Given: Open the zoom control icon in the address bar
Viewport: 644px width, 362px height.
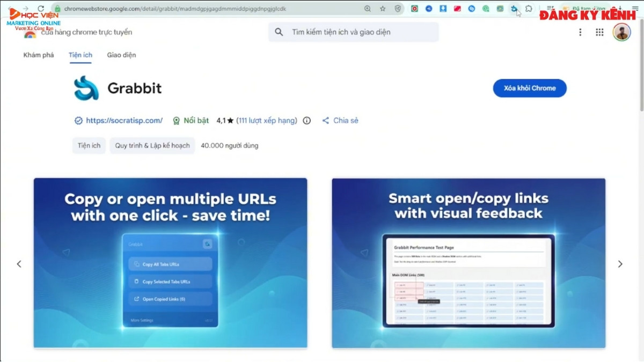Looking at the screenshot, I should [x=368, y=9].
